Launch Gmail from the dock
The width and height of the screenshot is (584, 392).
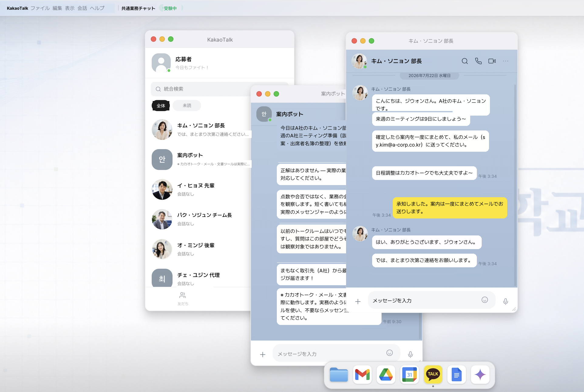(362, 374)
